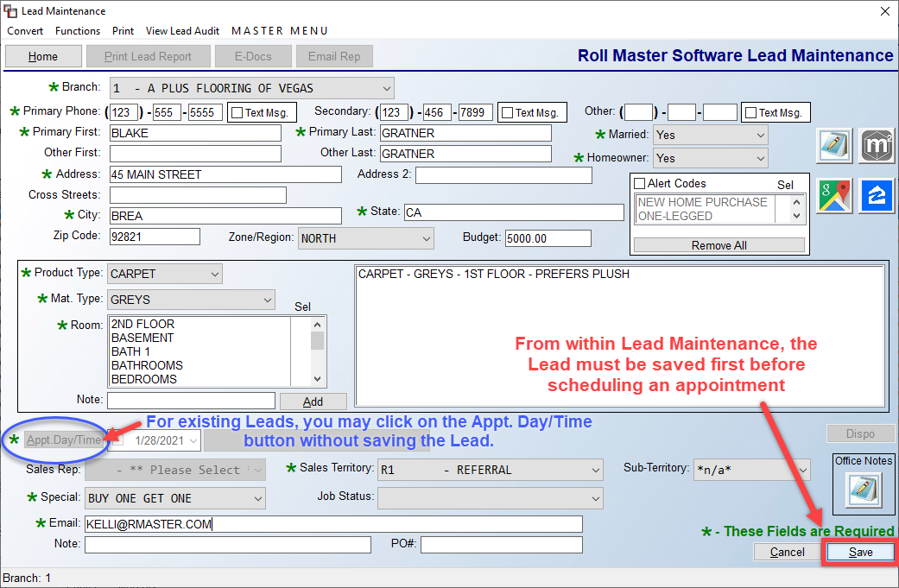This screenshot has width=899, height=588.
Task: Enable Text Msg. for Other phone
Action: click(x=750, y=113)
